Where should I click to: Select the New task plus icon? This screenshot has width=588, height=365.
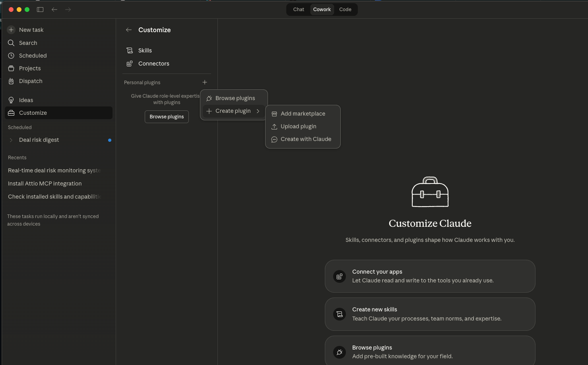point(10,29)
